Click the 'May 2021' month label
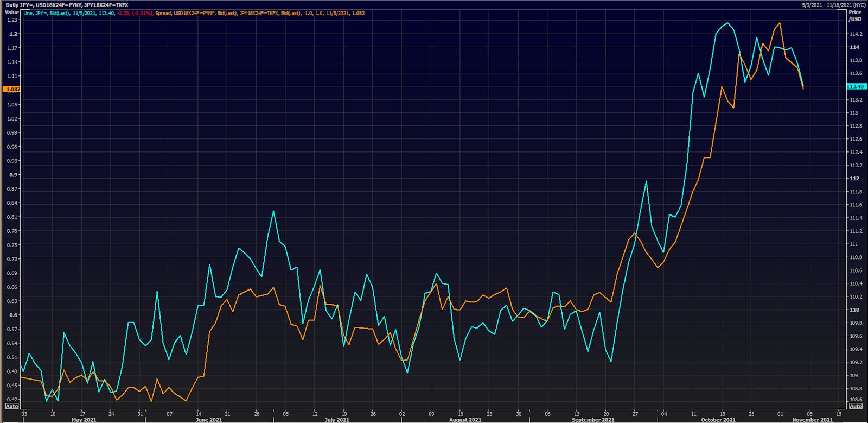 84,420
